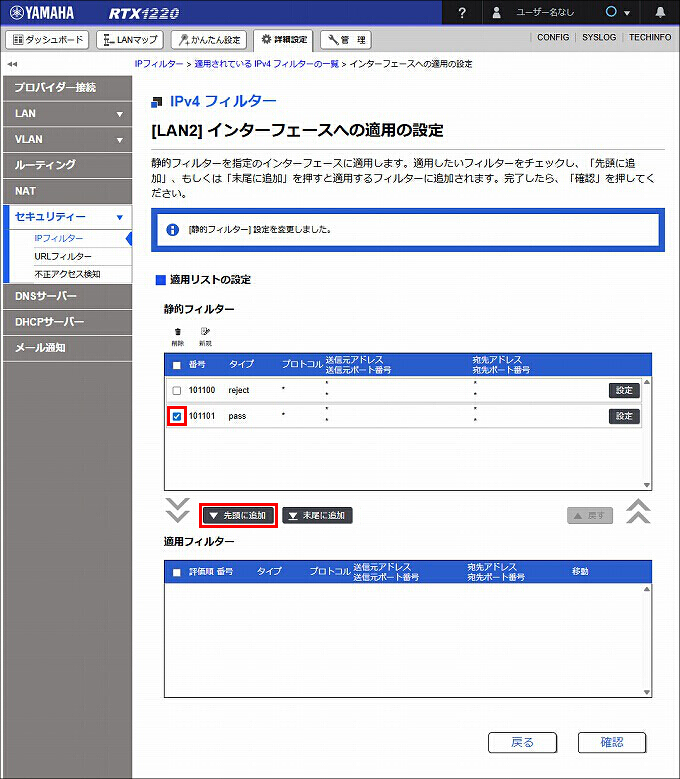The width and height of the screenshot is (680, 779).
Task: Collapse the sidebar with double-arrow icon
Action: (x=12, y=64)
